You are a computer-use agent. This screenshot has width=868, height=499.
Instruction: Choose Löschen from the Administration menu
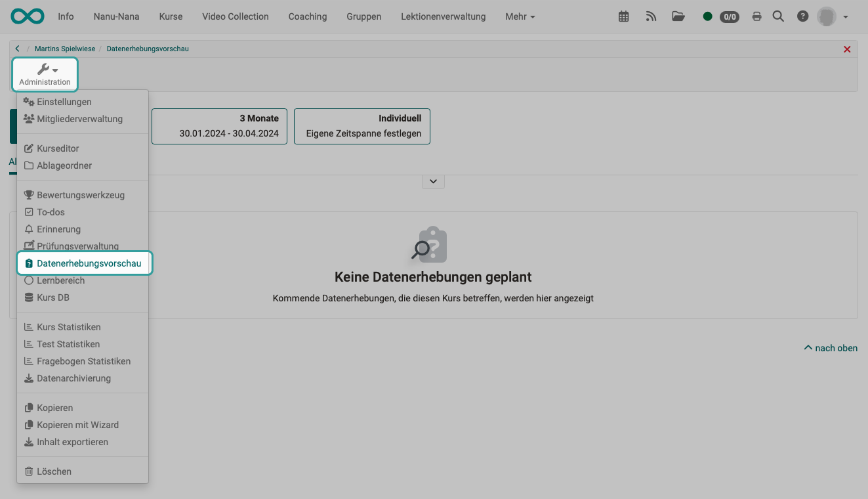tap(54, 471)
